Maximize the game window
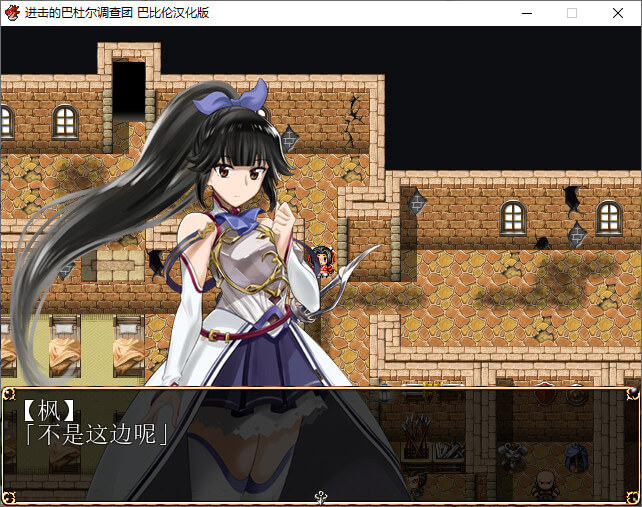Image resolution: width=642 pixels, height=507 pixels. [x=572, y=13]
